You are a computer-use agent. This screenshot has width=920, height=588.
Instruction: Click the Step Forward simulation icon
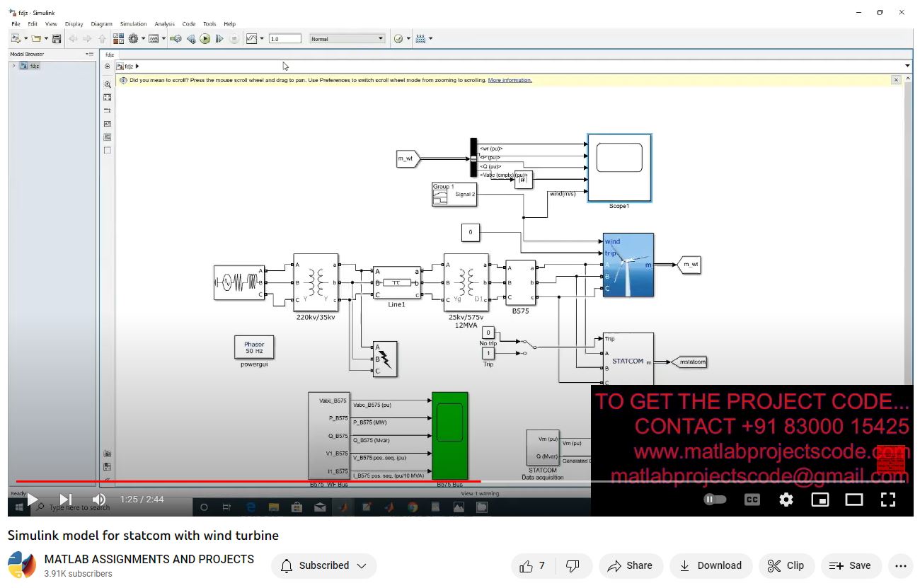219,39
